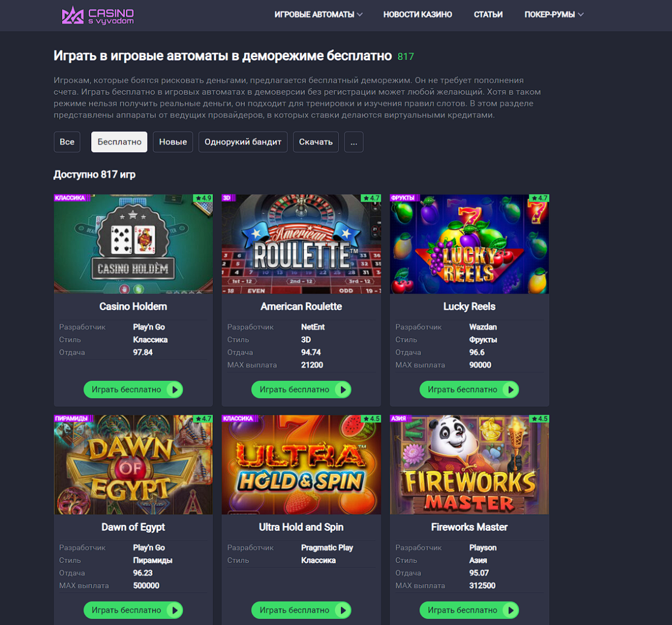This screenshot has width=672, height=625.
Task: Click the play arrow icon for Fireworks Master
Action: click(511, 610)
